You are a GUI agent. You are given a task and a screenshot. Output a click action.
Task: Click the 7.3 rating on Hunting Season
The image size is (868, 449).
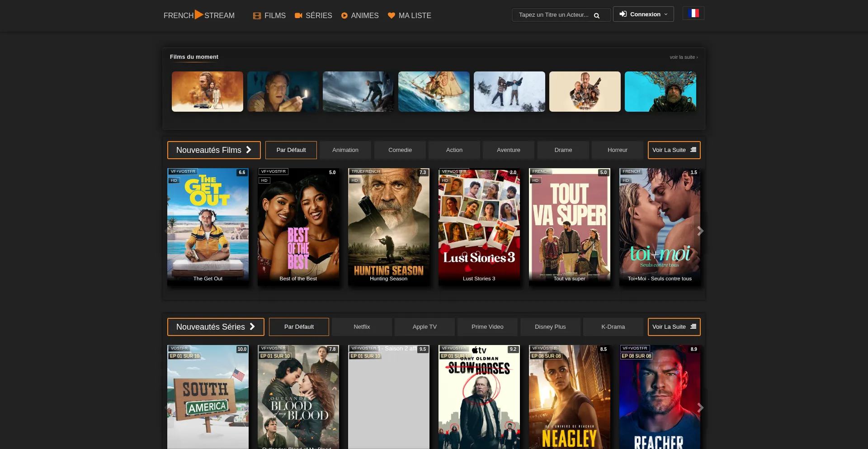423,172
